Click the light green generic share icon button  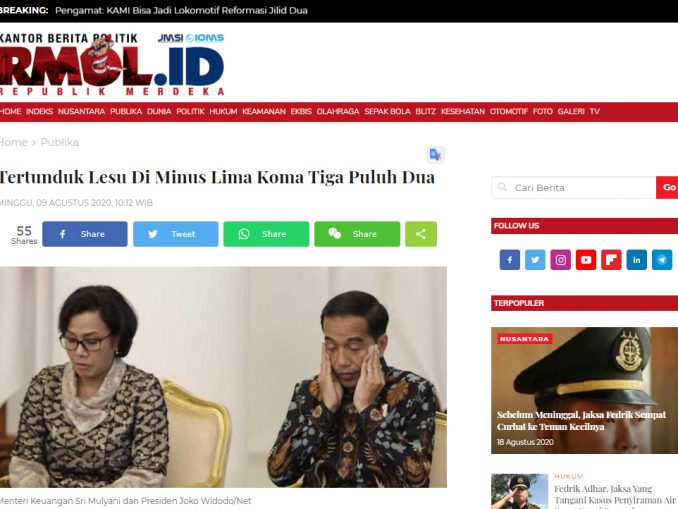coord(421,234)
